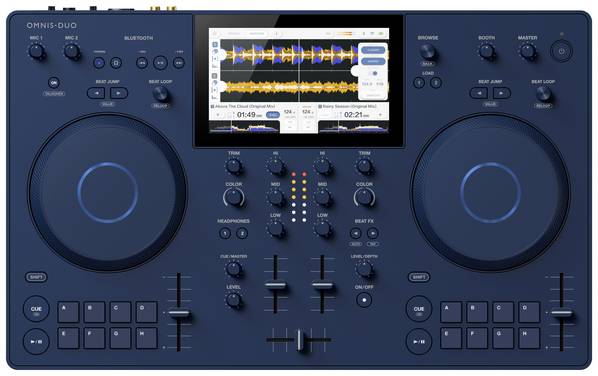Viewport: 598px width, 376px height.
Task: Load track to deck with LOAD 2
Action: (x=436, y=82)
